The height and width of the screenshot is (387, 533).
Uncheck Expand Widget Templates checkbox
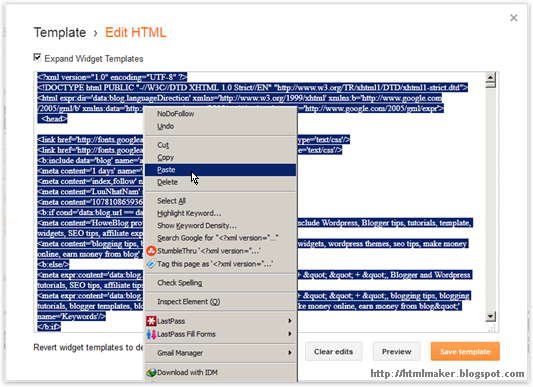tap(37, 57)
